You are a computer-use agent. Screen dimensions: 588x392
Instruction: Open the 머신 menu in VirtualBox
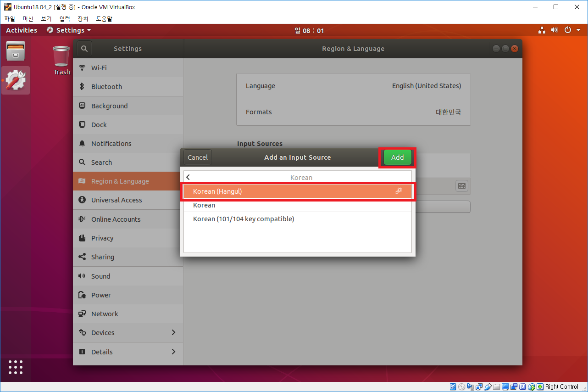click(x=28, y=19)
